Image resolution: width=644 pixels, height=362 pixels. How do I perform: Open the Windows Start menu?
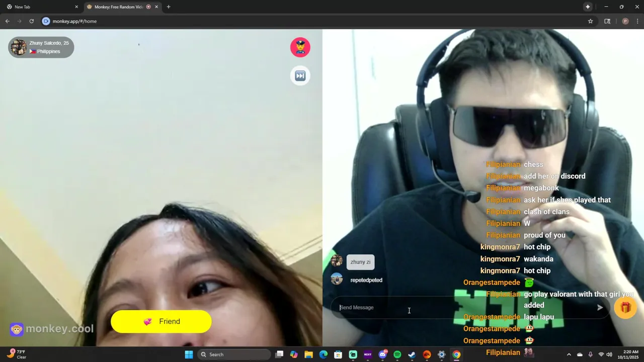click(189, 354)
